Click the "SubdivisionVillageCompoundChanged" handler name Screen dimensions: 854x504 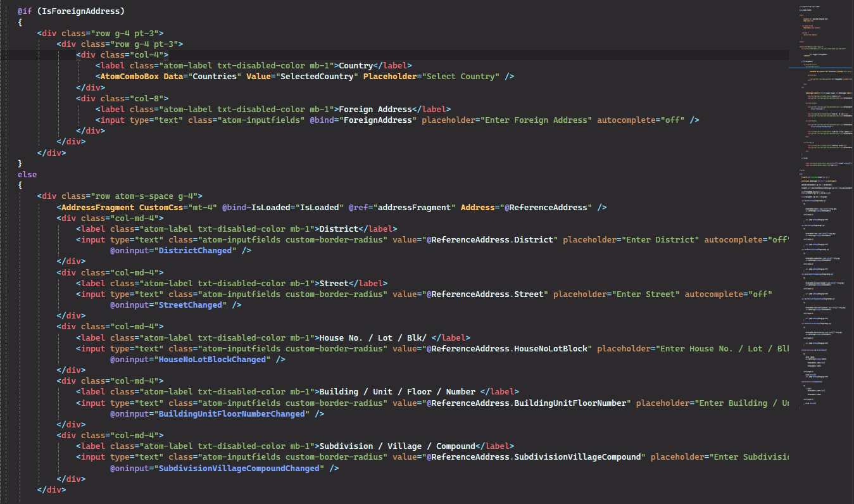[239, 469]
